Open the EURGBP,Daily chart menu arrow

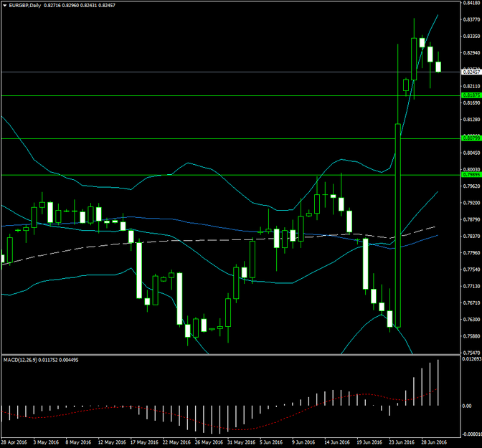tap(5, 5)
